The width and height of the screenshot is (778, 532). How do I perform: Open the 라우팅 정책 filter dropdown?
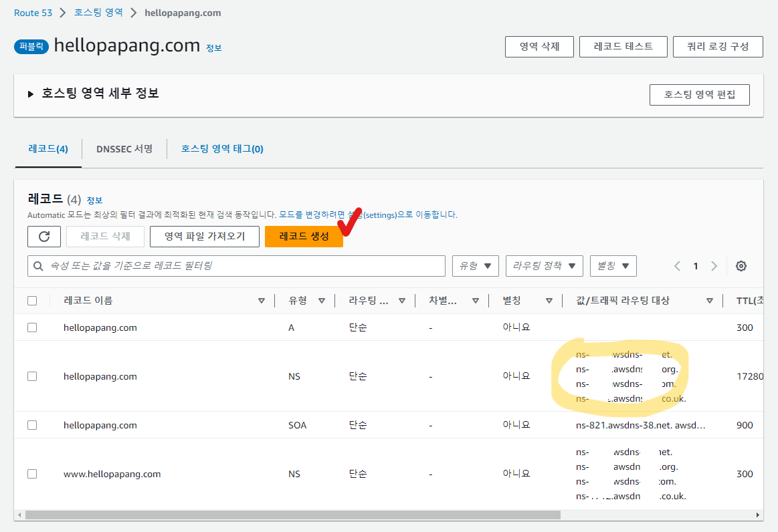[x=544, y=266]
